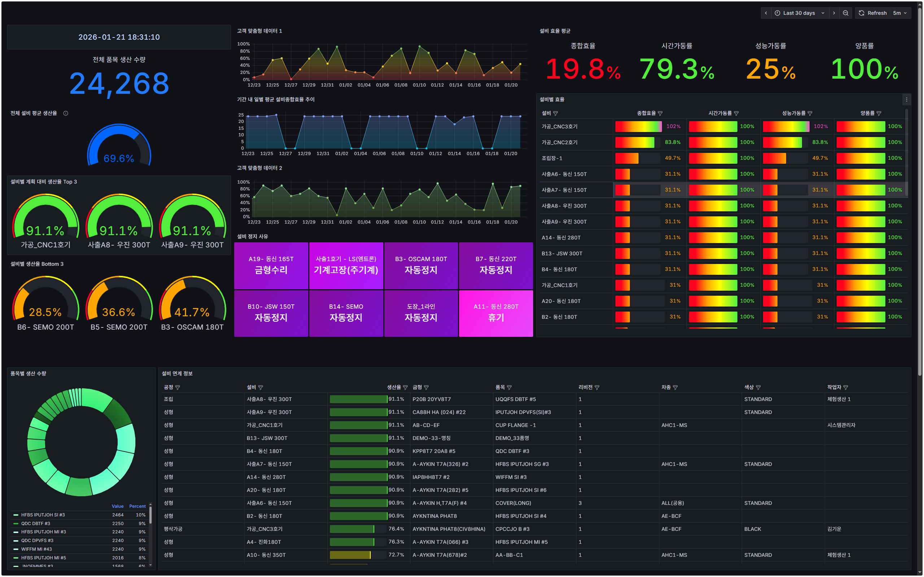Sort pie legend by Percent header
The width and height of the screenshot is (924, 577).
(138, 506)
